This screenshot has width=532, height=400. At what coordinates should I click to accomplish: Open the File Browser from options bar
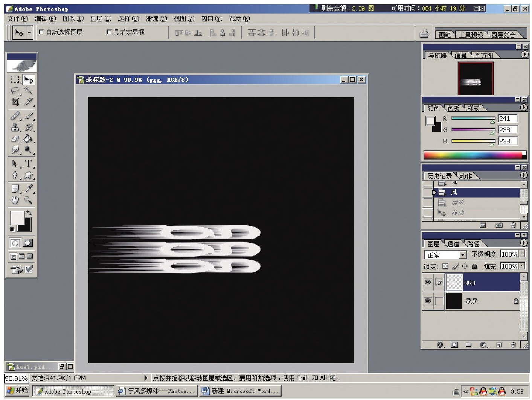[x=424, y=33]
